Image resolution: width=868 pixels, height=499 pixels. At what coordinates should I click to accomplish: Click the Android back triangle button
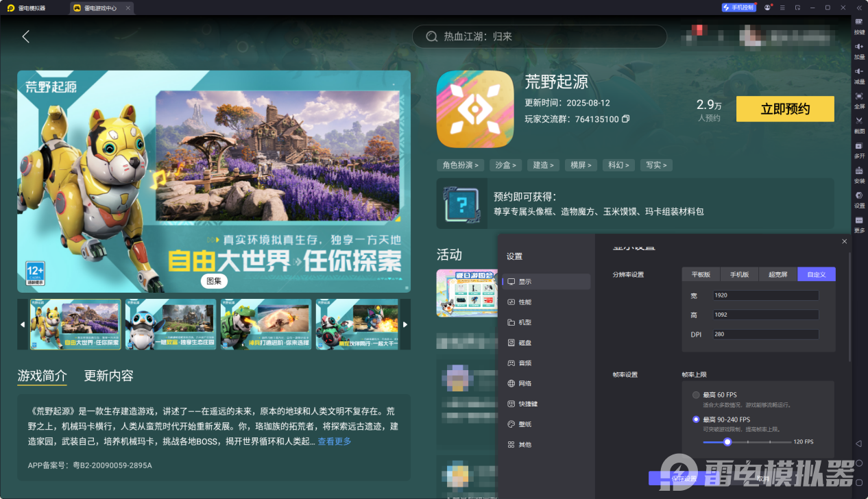(859, 443)
